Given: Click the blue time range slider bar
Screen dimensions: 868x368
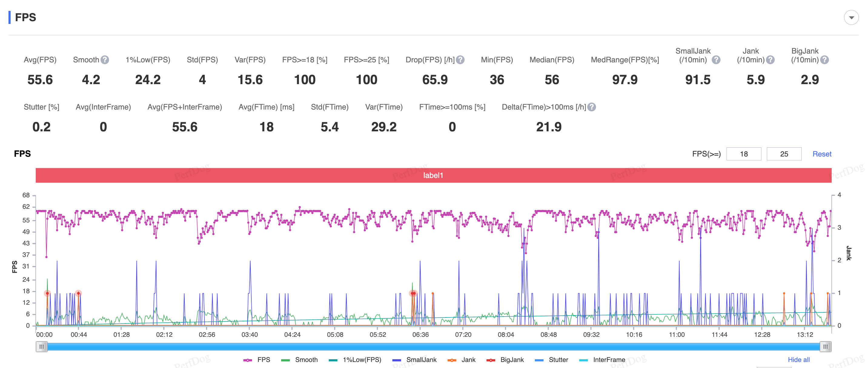Looking at the screenshot, I should tap(433, 347).
